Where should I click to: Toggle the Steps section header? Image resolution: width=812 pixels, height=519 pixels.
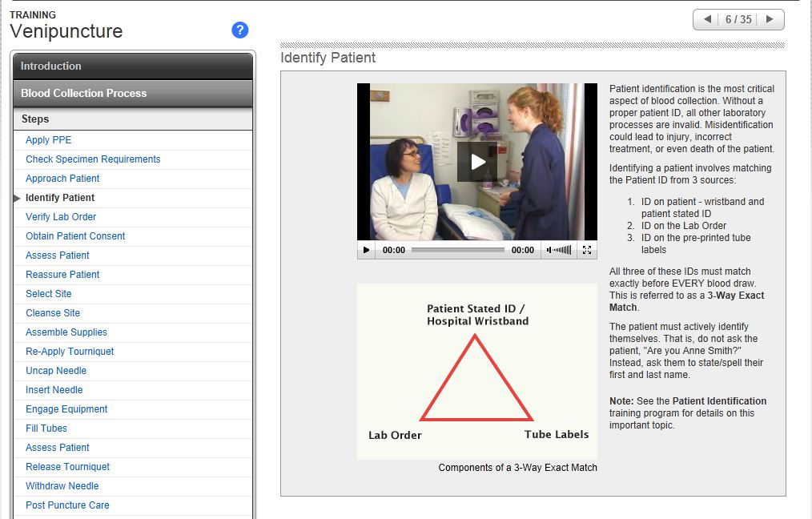[133, 119]
